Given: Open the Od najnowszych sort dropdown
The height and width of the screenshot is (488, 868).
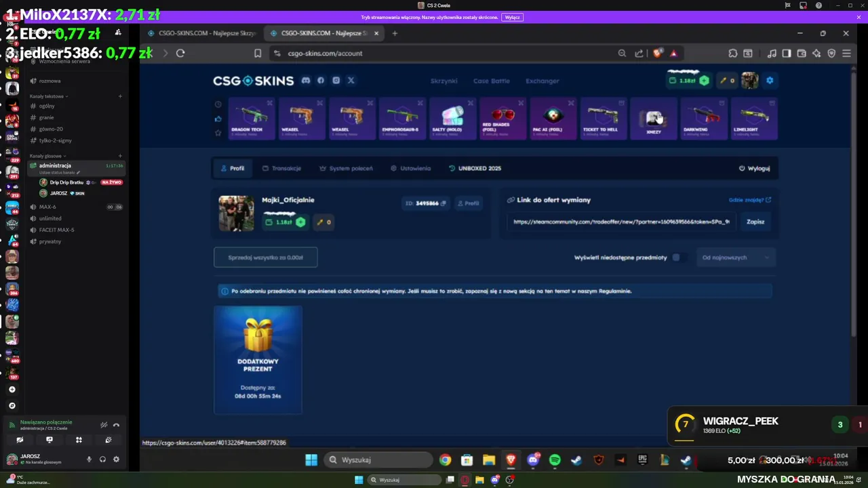Looking at the screenshot, I should tap(736, 258).
